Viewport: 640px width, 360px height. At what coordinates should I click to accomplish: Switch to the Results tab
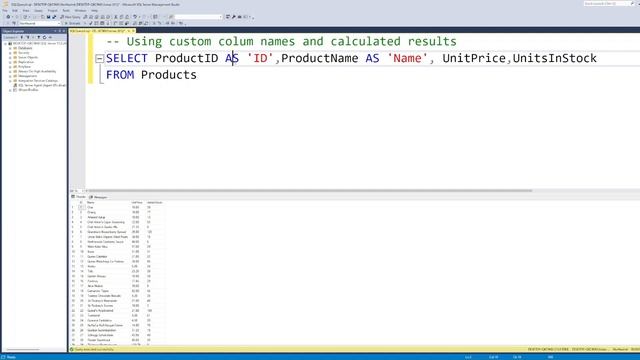79,197
